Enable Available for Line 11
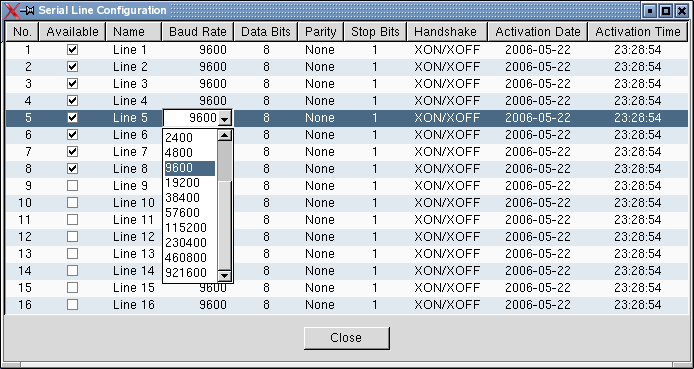The height and width of the screenshot is (369, 694). (x=72, y=219)
